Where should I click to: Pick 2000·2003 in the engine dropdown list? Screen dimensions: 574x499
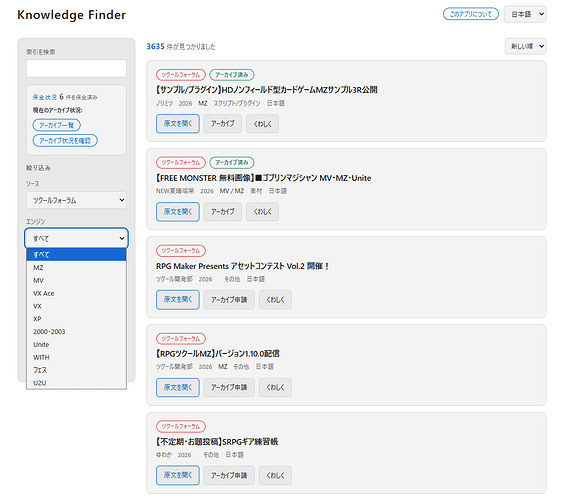76,332
